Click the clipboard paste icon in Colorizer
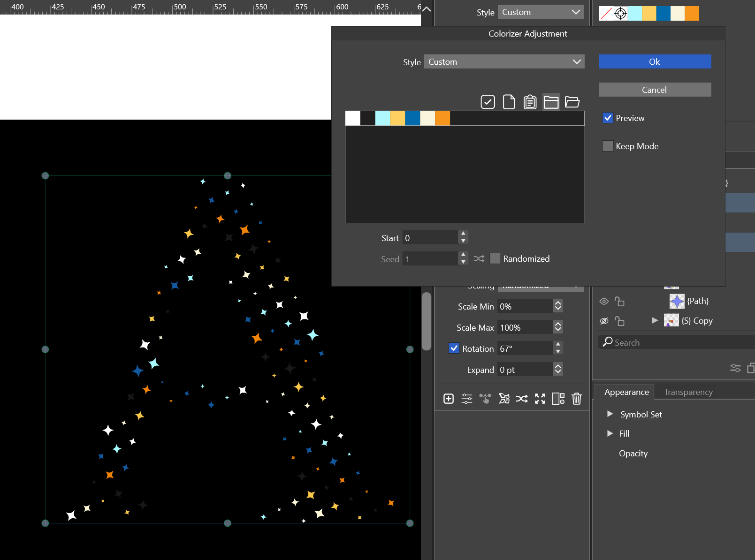 click(x=530, y=102)
